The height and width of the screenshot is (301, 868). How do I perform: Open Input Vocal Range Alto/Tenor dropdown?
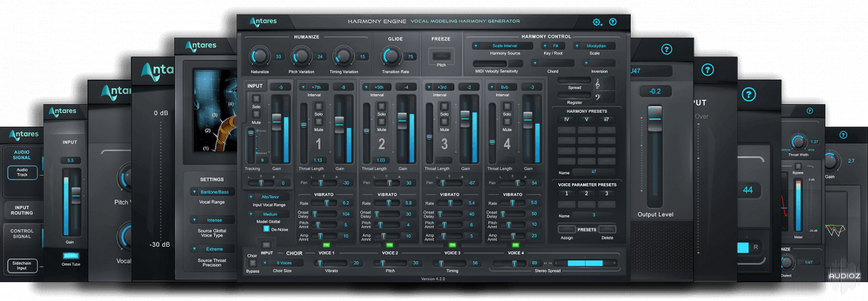pyautogui.click(x=268, y=196)
